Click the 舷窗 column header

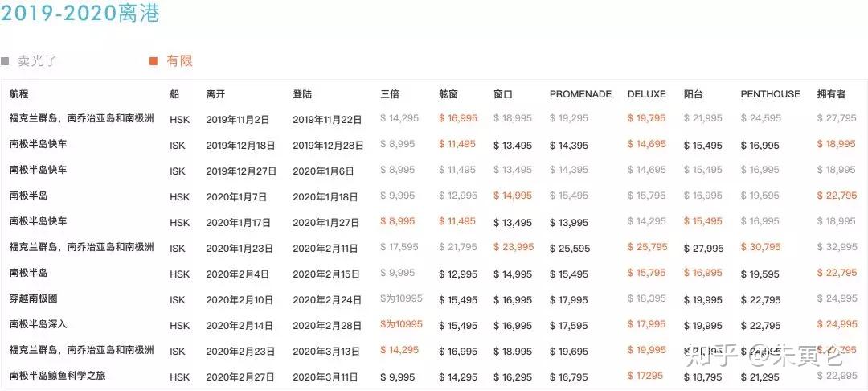pyautogui.click(x=448, y=94)
